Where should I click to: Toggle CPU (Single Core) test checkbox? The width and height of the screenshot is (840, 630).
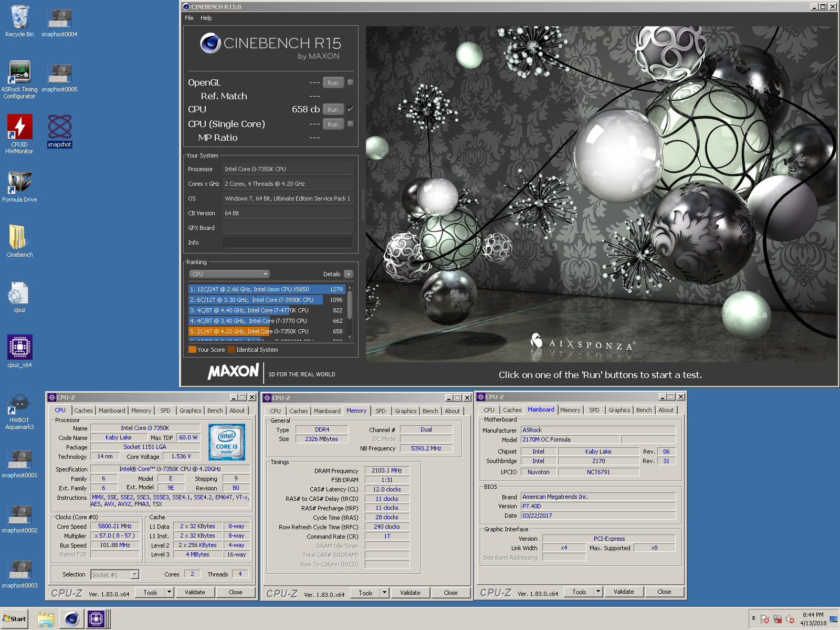tap(350, 124)
